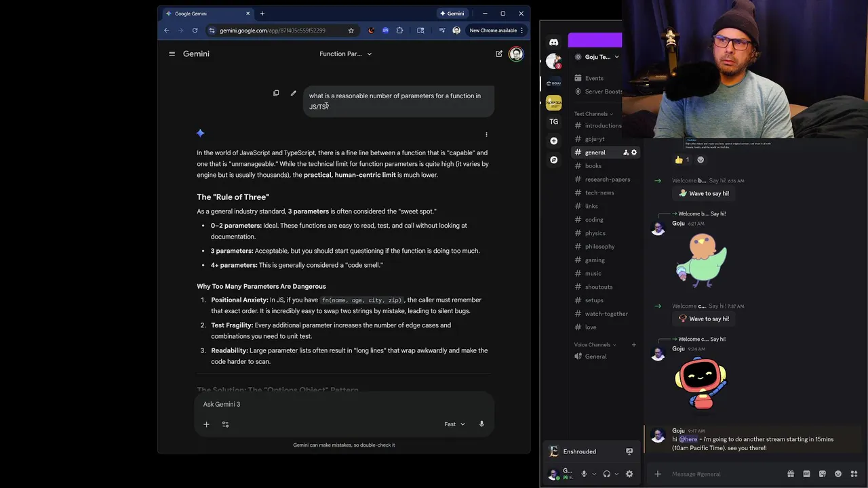Image resolution: width=868 pixels, height=488 pixels.
Task: Click the plus attachment button in Discord message bar
Action: (657, 474)
